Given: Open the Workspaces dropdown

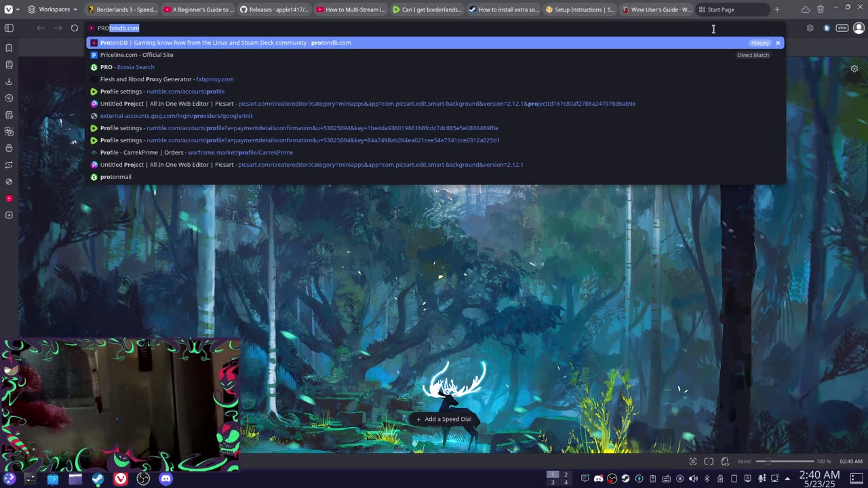Looking at the screenshot, I should tap(52, 9).
